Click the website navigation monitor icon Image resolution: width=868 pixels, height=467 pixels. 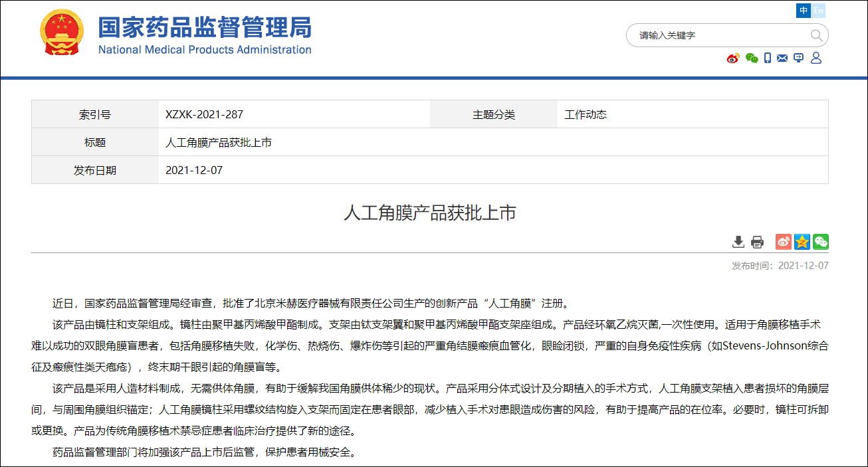tap(798, 58)
